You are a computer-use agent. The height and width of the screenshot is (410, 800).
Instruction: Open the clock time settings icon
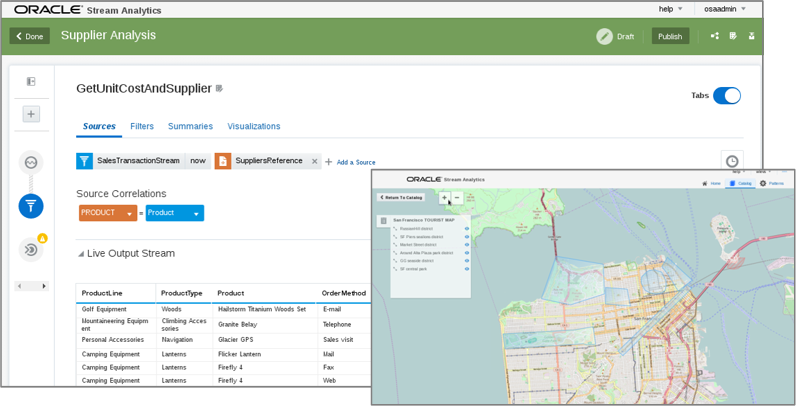[x=732, y=162]
